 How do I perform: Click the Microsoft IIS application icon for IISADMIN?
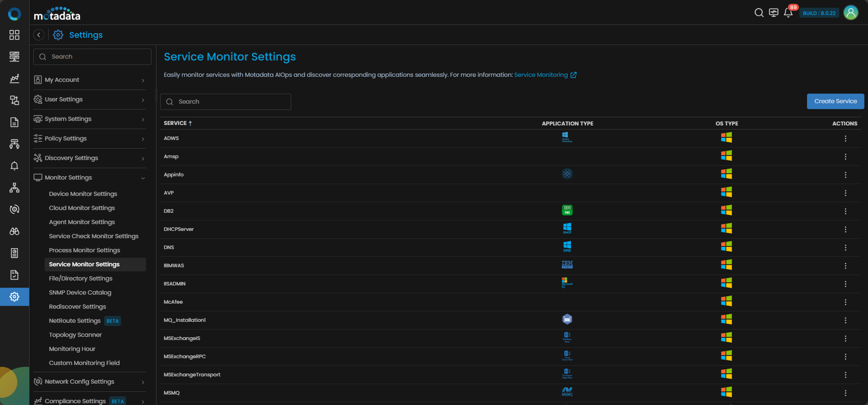tap(567, 283)
